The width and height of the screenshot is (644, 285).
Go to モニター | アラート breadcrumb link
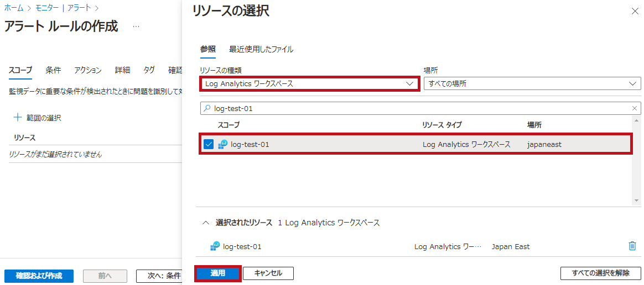[64, 7]
